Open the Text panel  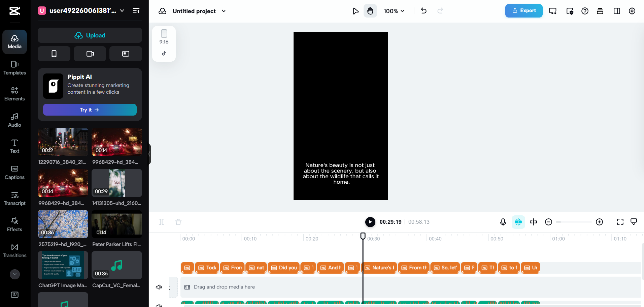tap(14, 146)
